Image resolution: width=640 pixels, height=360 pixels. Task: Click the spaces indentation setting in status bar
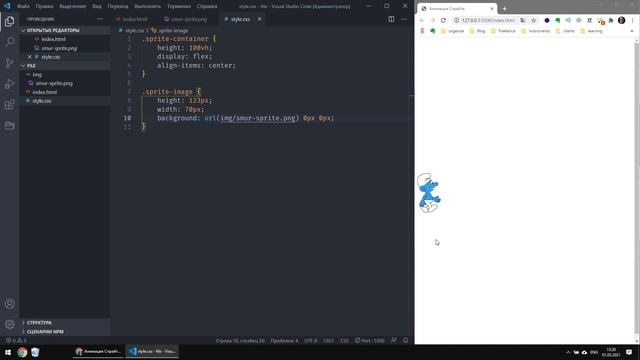[284, 340]
